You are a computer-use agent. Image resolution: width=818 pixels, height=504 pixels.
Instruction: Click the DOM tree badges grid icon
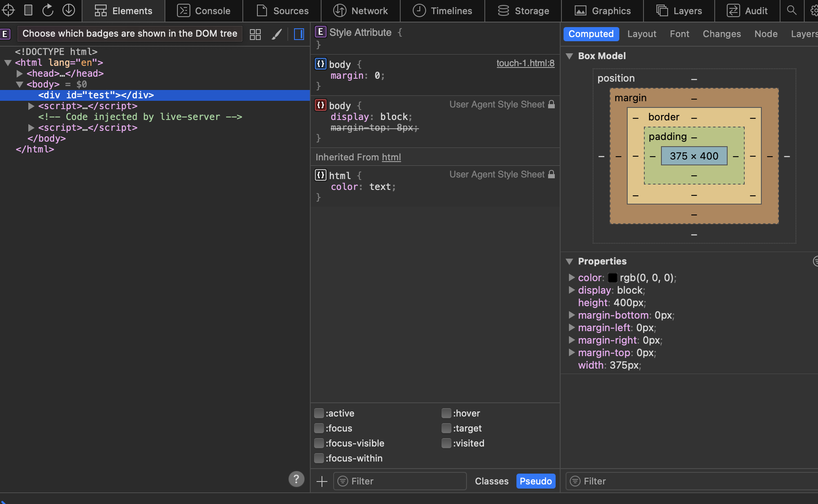255,34
